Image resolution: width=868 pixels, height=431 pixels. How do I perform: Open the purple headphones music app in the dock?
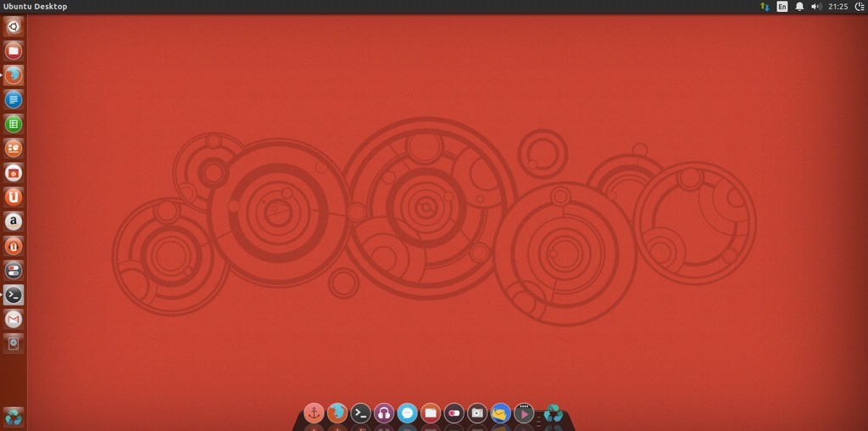[x=384, y=413]
